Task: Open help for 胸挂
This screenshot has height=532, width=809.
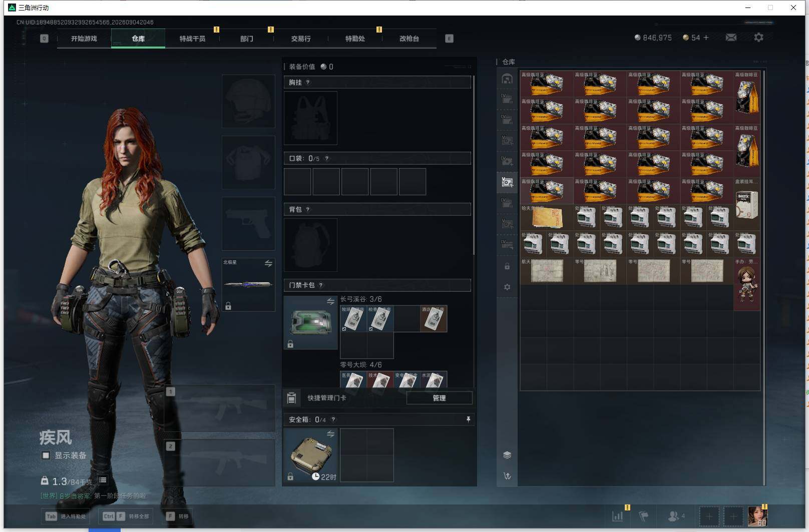Action: 307,82
